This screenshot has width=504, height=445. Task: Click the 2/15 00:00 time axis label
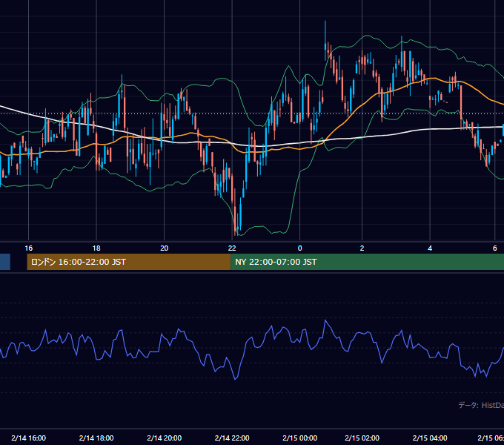(x=300, y=438)
